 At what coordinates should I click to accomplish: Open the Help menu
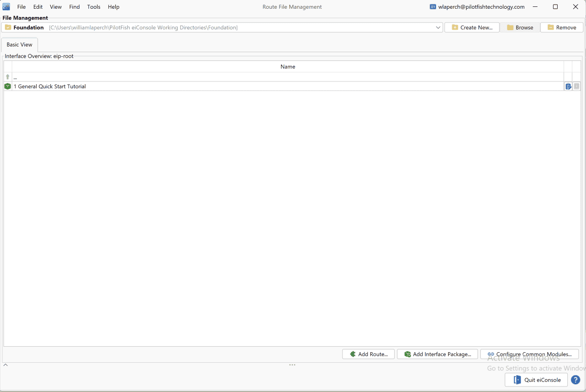click(x=114, y=7)
